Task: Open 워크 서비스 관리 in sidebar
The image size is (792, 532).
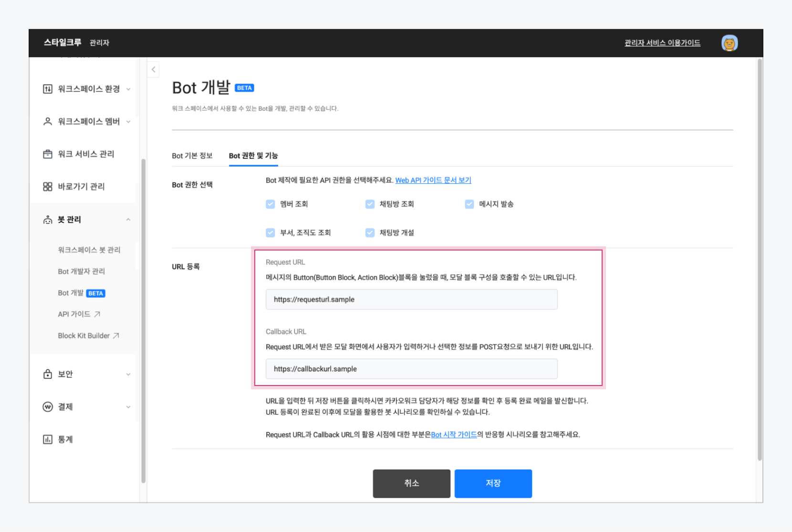Action: [x=86, y=154]
